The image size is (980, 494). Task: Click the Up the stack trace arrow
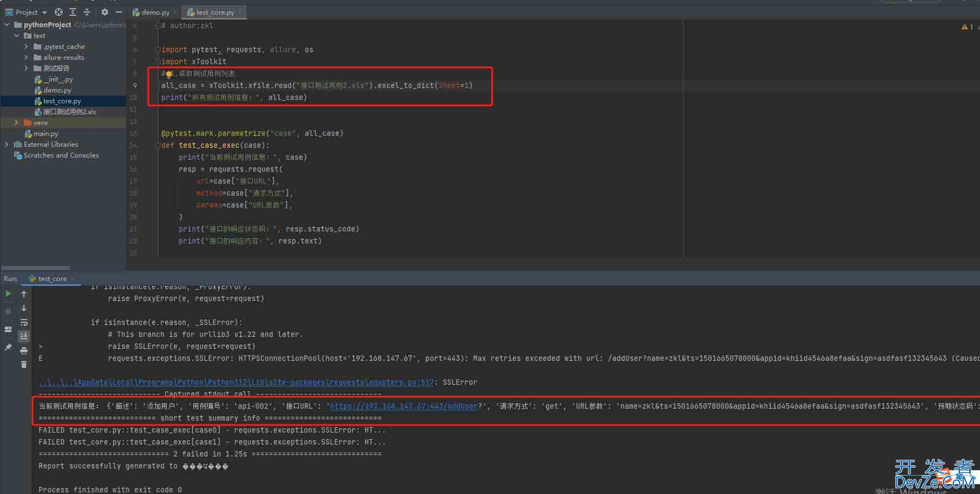(24, 293)
